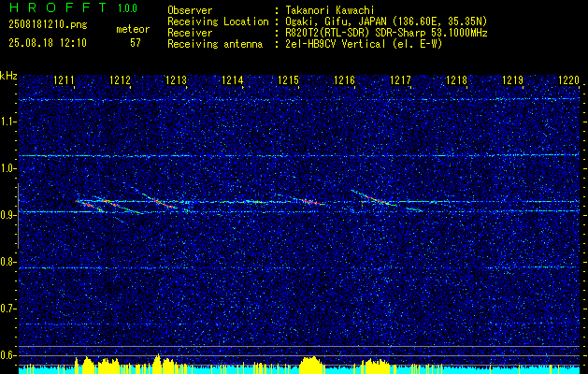Click the red meteor echo after 1215
The width and height of the screenshot is (588, 374).
(312, 201)
